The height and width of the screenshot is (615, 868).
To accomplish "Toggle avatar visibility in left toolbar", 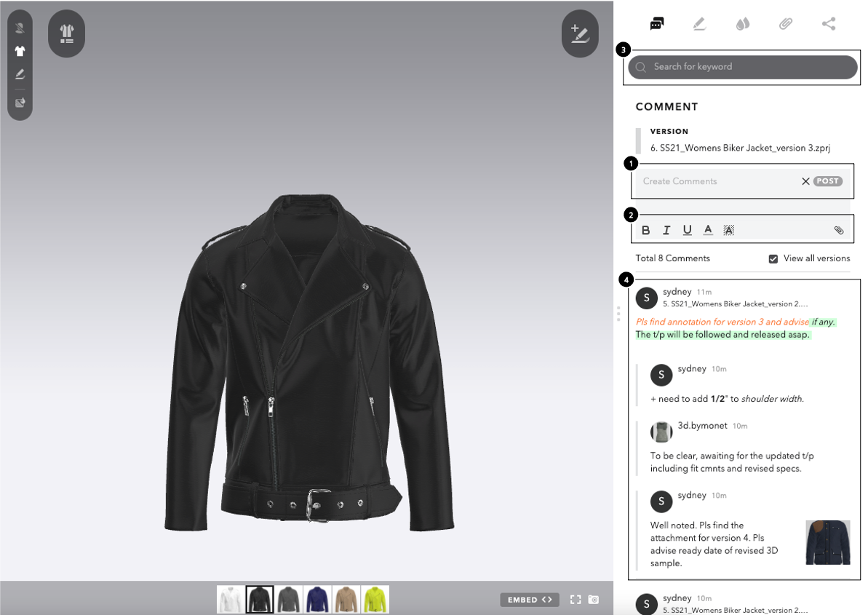I will pos(20,28).
